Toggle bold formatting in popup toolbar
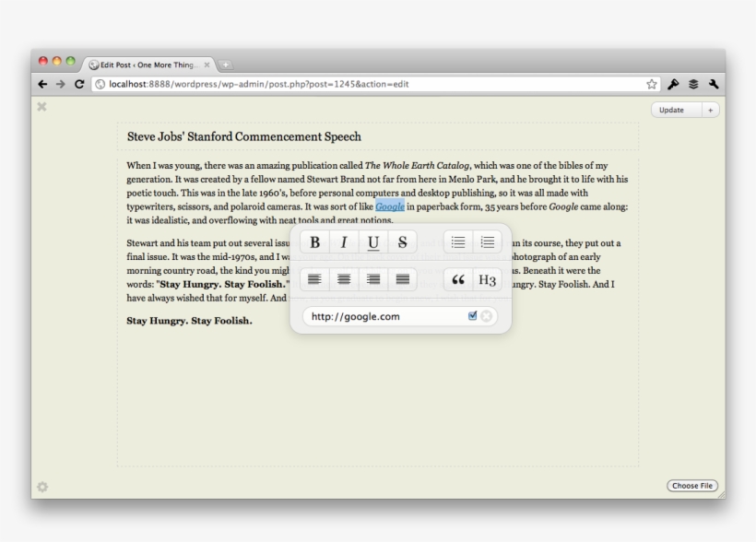Image resolution: width=756 pixels, height=542 pixels. click(315, 242)
